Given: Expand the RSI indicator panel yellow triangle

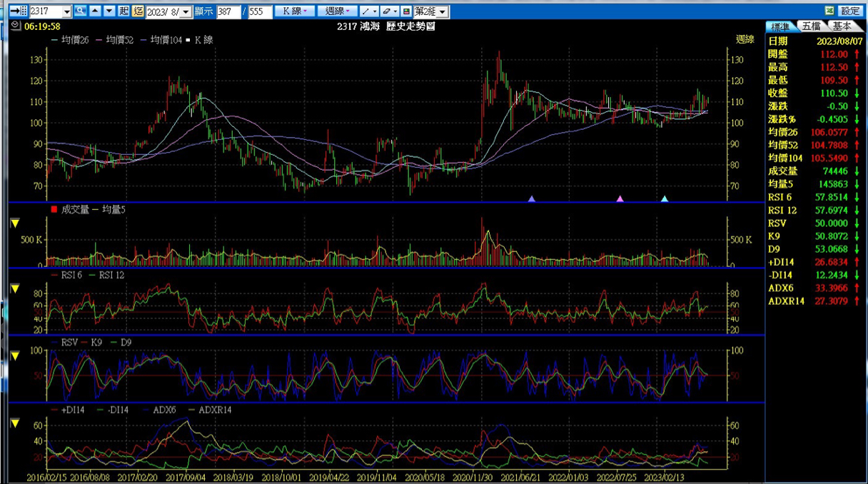Looking at the screenshot, I should tap(15, 288).
